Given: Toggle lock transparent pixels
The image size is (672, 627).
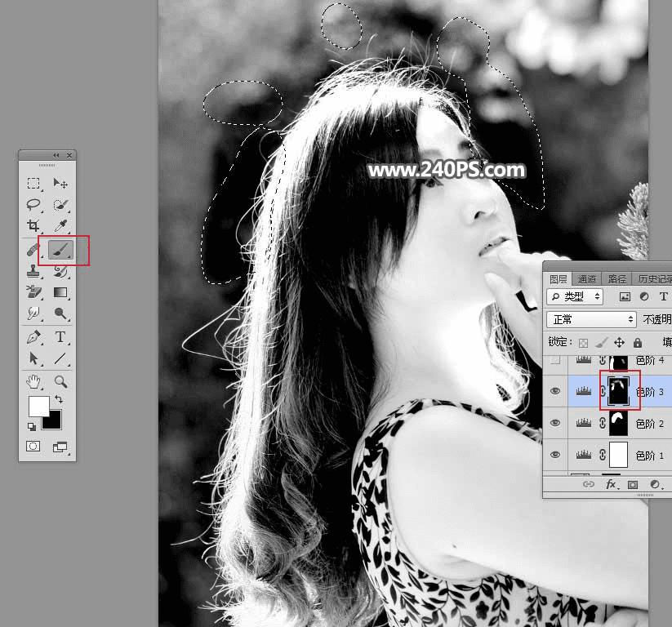Looking at the screenshot, I should pyautogui.click(x=583, y=342).
